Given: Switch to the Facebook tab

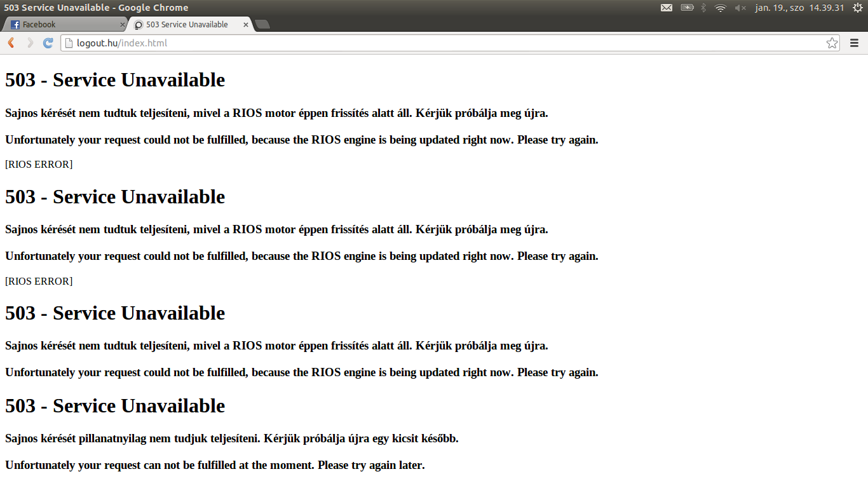Looking at the screenshot, I should click(x=65, y=24).
